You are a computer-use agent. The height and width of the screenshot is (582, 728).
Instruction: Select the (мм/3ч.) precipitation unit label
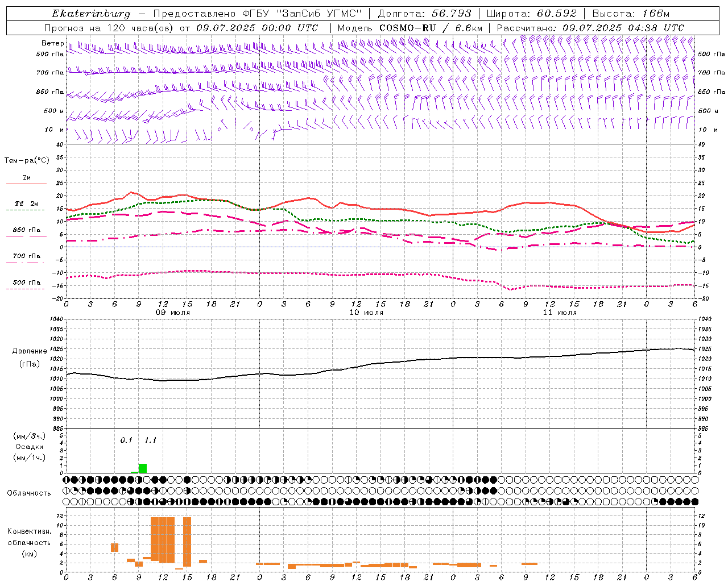click(30, 436)
